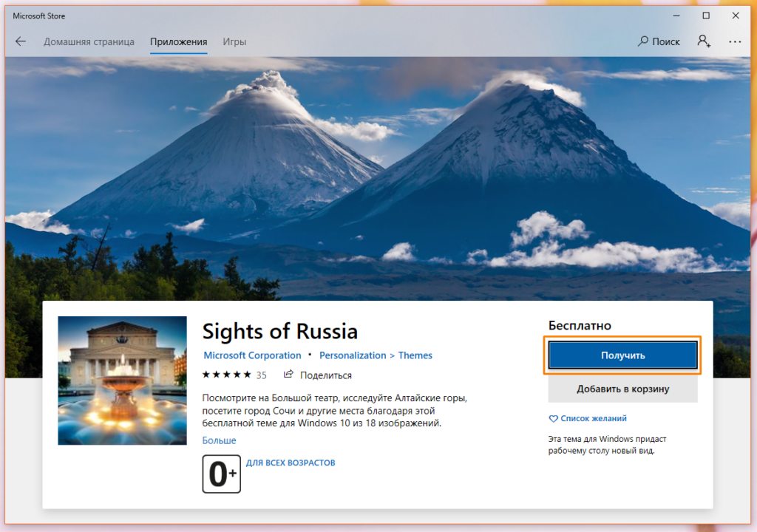Open the Microsoft Corporation publisher link
This screenshot has width=757, height=532.
coord(252,355)
